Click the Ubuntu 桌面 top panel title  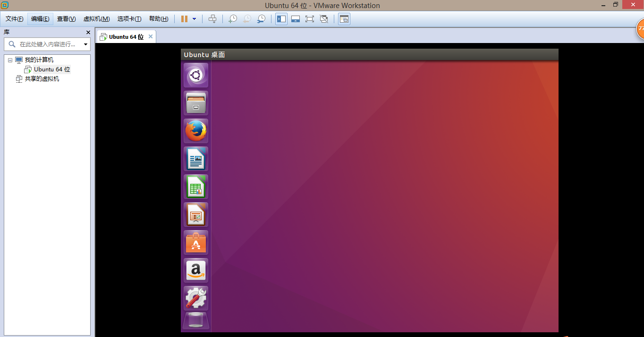(x=204, y=55)
